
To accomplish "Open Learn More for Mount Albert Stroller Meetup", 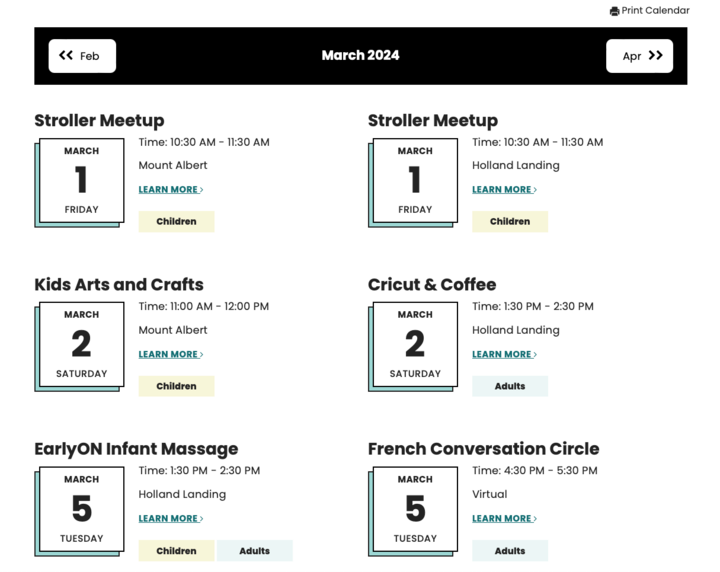I will click(x=171, y=190).
